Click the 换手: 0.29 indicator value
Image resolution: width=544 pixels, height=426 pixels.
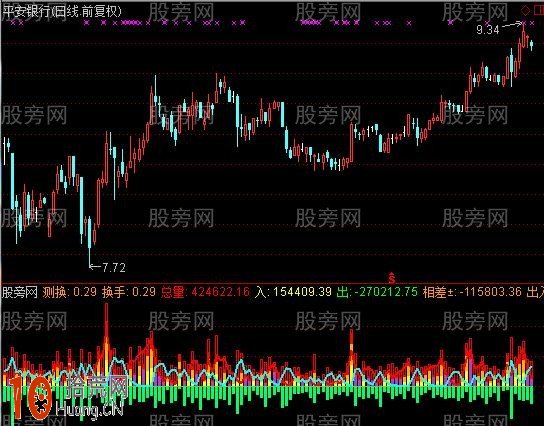tap(129, 292)
